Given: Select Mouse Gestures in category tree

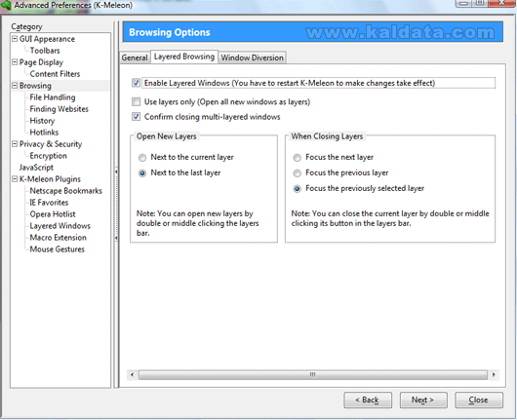Looking at the screenshot, I should (x=57, y=249).
